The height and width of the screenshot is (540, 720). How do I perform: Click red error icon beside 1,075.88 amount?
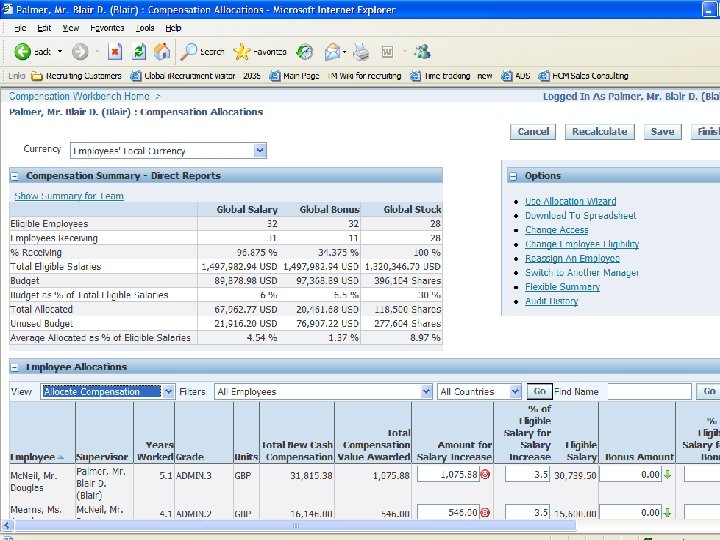point(485,474)
